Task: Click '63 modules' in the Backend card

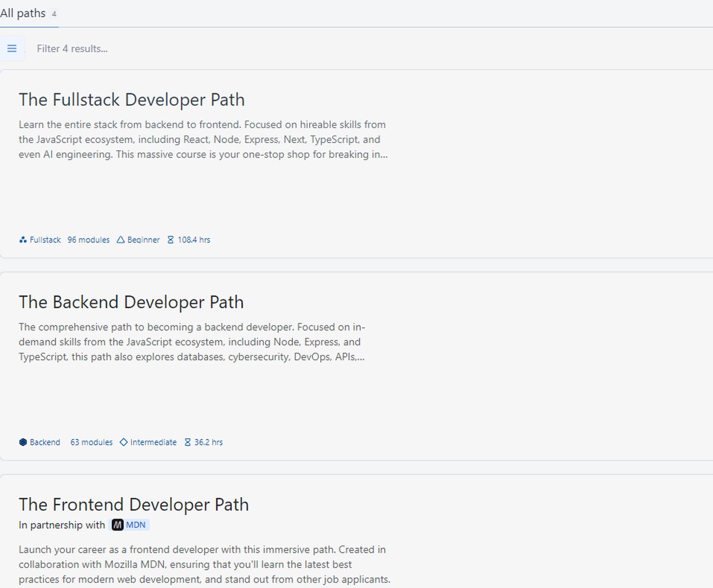Action: pos(92,442)
